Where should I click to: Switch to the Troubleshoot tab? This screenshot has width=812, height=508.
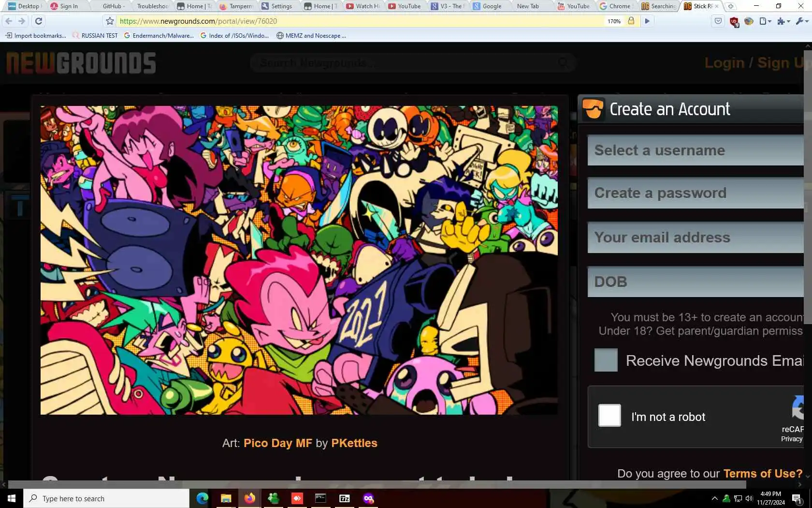point(152,6)
